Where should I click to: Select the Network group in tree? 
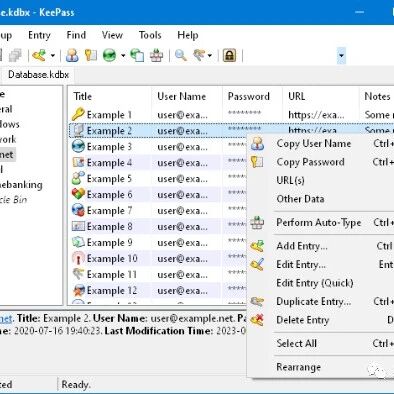[x=8, y=139]
